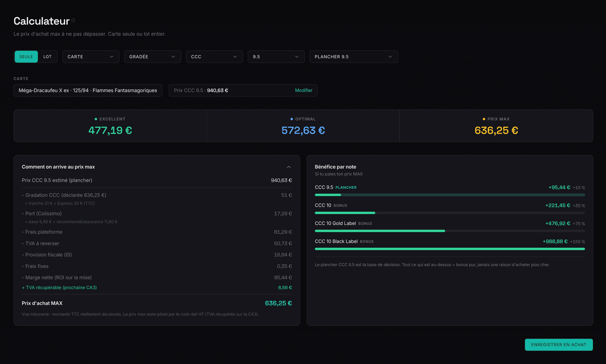Click the +221,45 € benefit value
Image resolution: width=606 pixels, height=364 pixels.
(558, 205)
